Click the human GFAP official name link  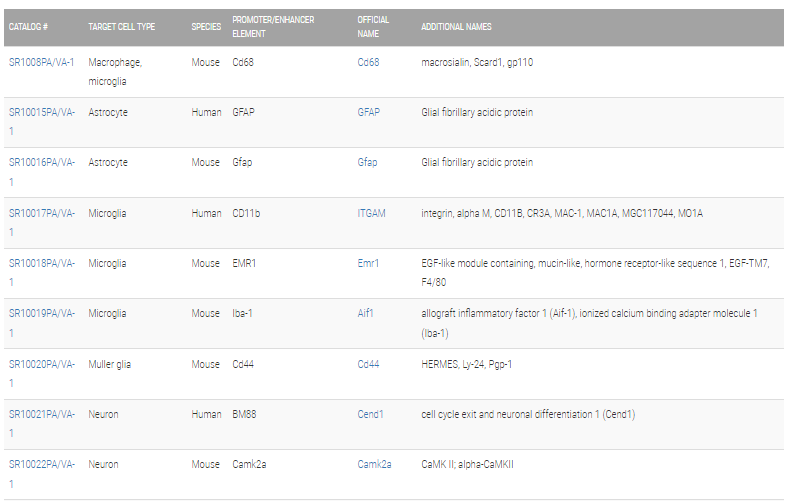pyautogui.click(x=368, y=112)
